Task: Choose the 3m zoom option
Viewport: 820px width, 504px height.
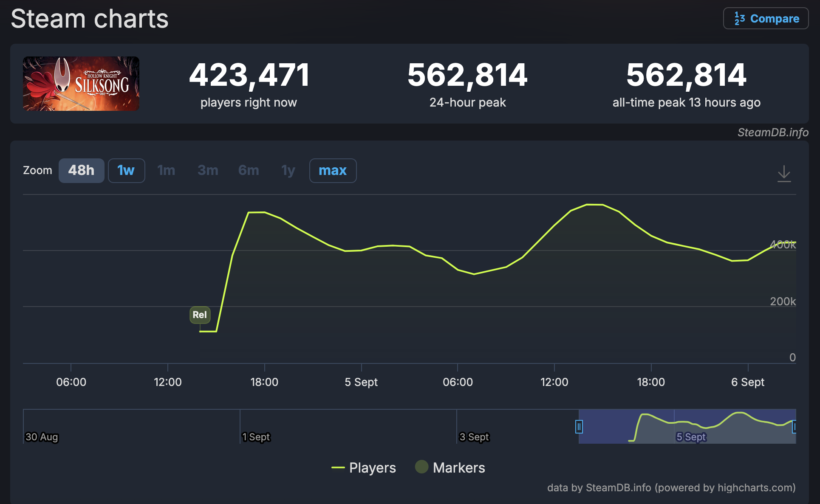Action: point(208,170)
